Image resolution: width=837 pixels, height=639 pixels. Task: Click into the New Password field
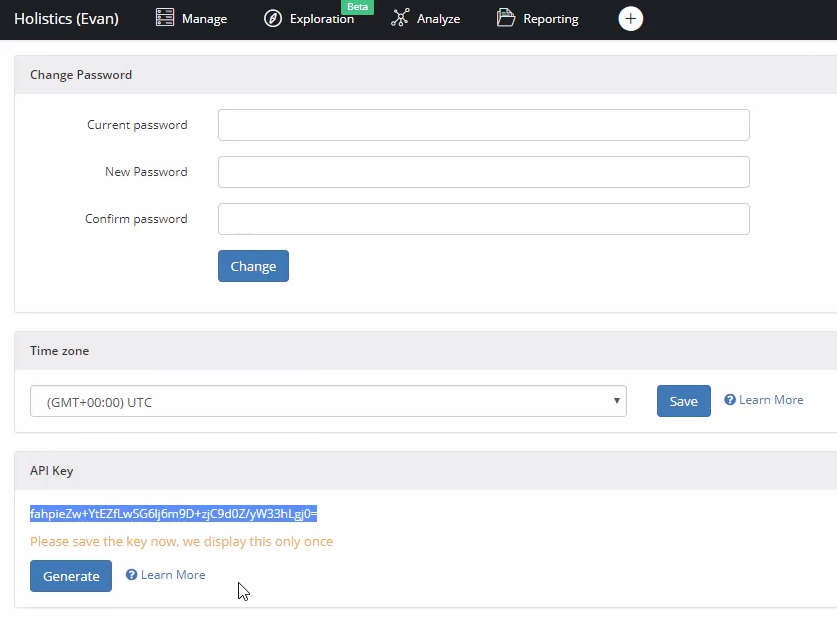click(483, 172)
